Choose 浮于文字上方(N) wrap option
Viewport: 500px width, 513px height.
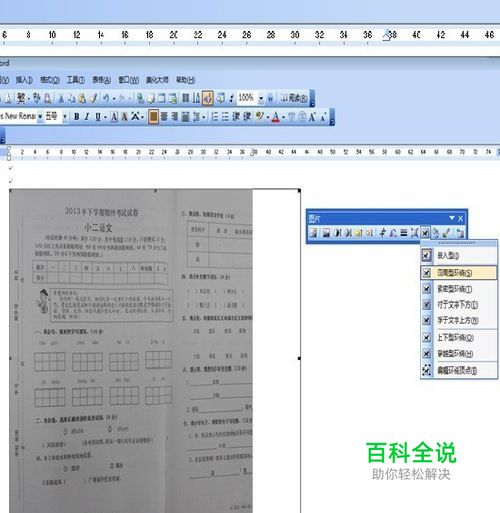tap(459, 320)
